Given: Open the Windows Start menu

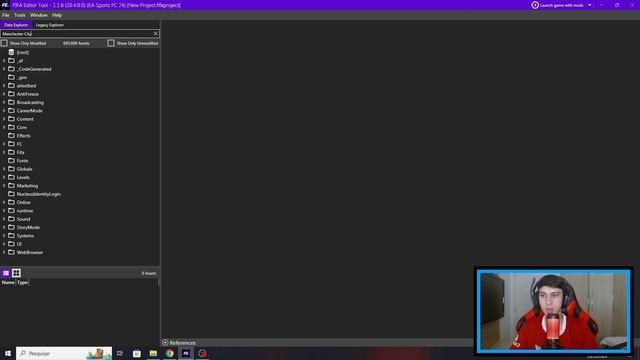Looking at the screenshot, I should [x=8, y=353].
